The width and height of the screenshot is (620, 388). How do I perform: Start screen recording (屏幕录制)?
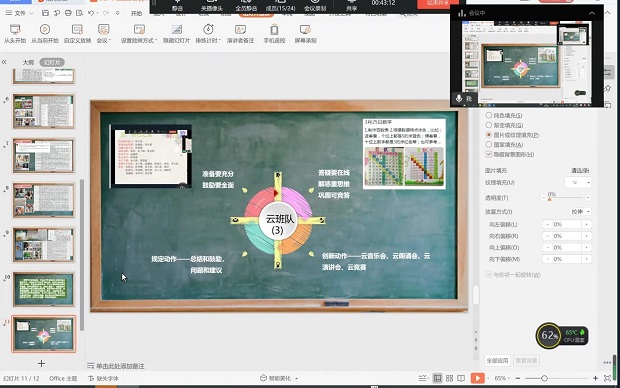coord(305,34)
